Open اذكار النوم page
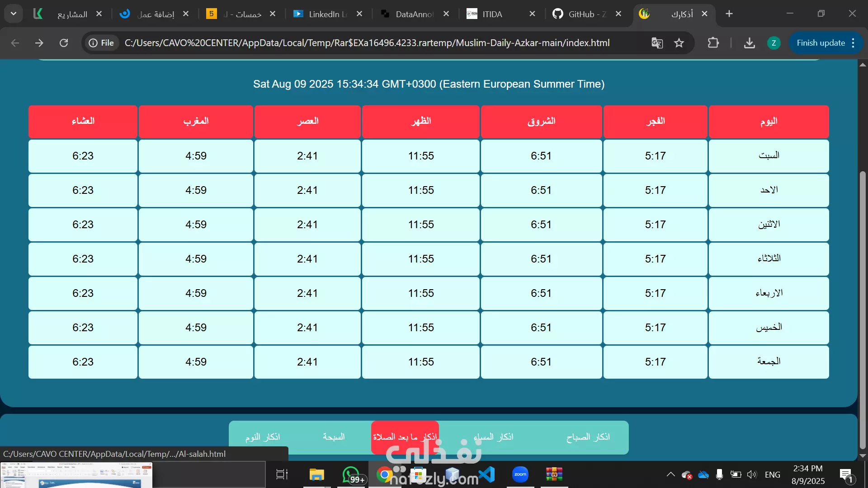Image resolution: width=868 pixels, height=488 pixels. (x=263, y=437)
